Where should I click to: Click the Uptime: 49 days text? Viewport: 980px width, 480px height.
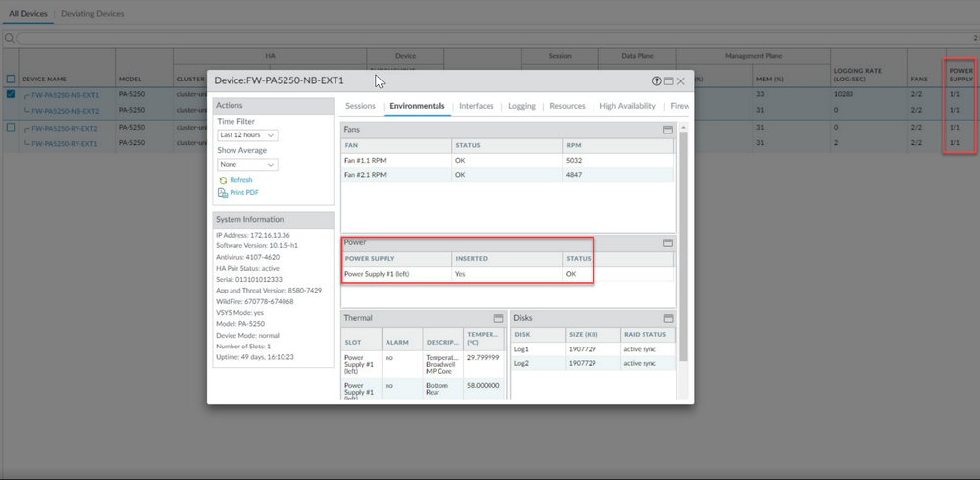pyautogui.click(x=254, y=357)
